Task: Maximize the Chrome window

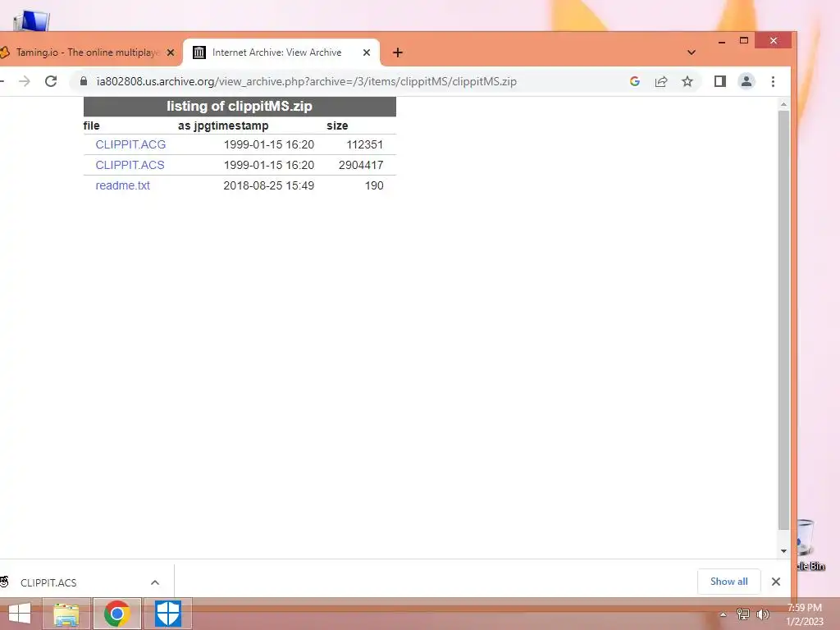Action: 743,41
